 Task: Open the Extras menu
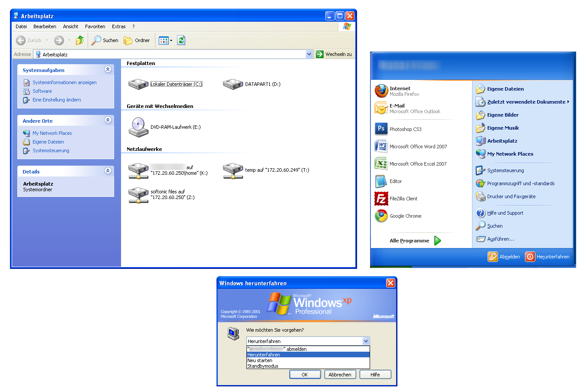pyautogui.click(x=119, y=26)
